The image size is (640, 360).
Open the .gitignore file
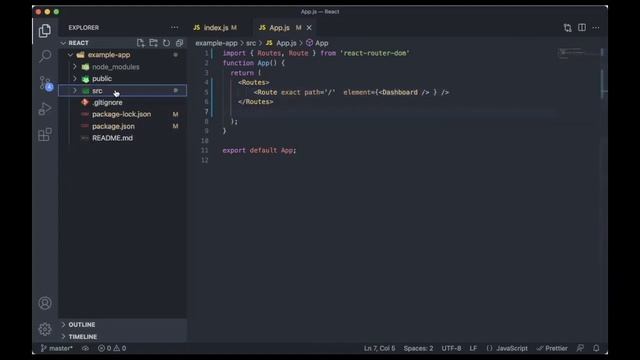point(107,102)
